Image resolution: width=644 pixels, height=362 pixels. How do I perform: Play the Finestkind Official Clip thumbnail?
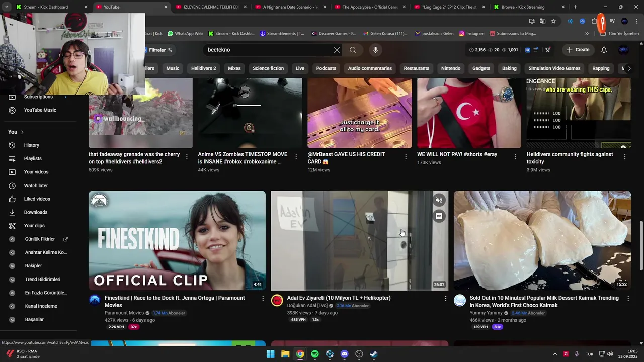[177, 240]
